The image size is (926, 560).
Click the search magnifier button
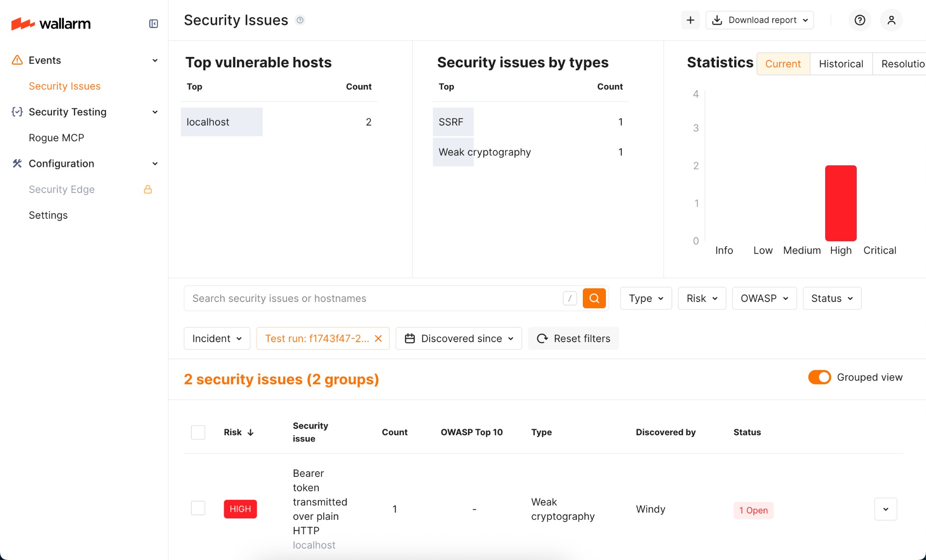(594, 298)
